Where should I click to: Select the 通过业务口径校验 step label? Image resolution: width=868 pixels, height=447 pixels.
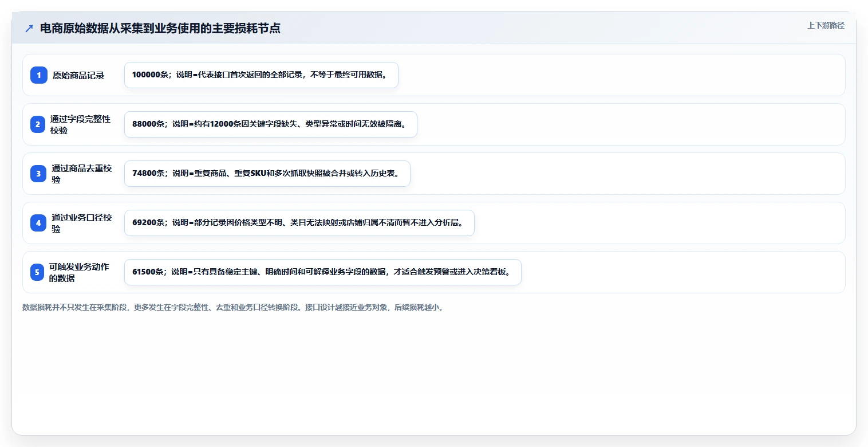pyautogui.click(x=81, y=223)
